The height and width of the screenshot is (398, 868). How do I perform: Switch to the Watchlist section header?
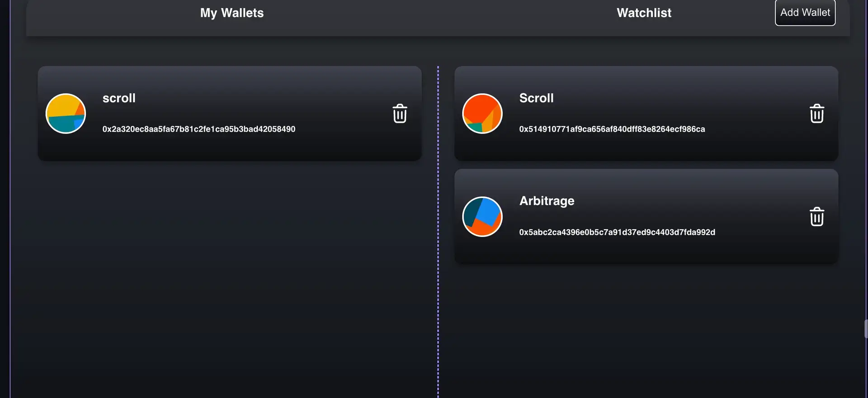(644, 13)
